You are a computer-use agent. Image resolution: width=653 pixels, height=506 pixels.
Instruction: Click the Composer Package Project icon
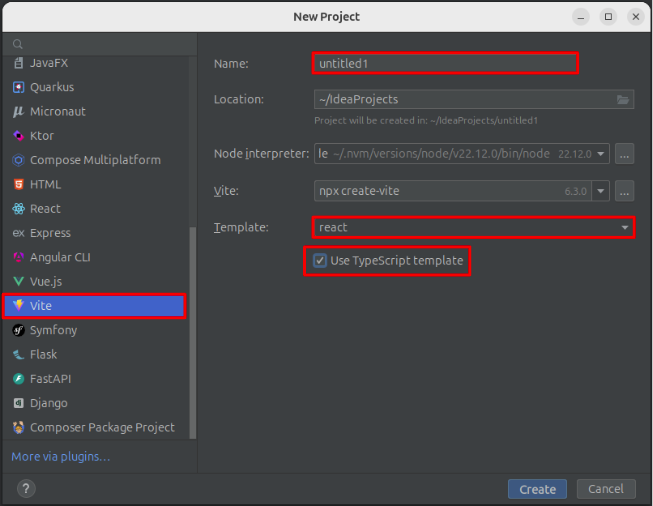click(x=18, y=427)
